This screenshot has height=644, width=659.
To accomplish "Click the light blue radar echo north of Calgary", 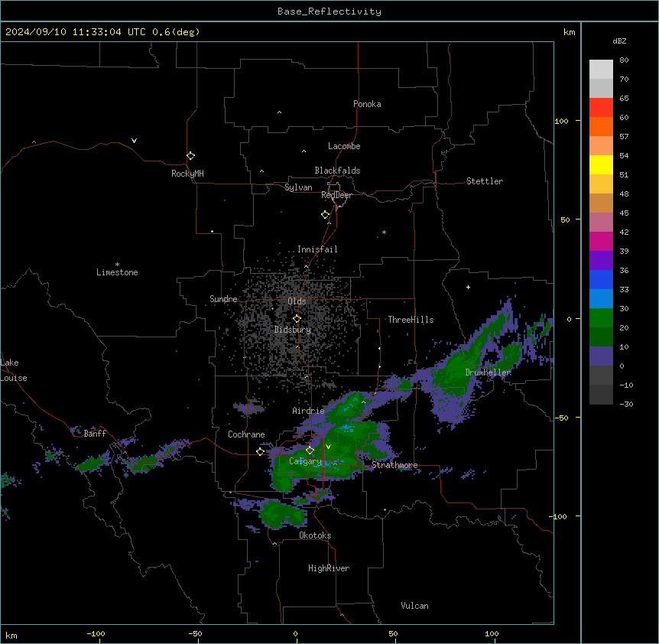I will (x=347, y=428).
